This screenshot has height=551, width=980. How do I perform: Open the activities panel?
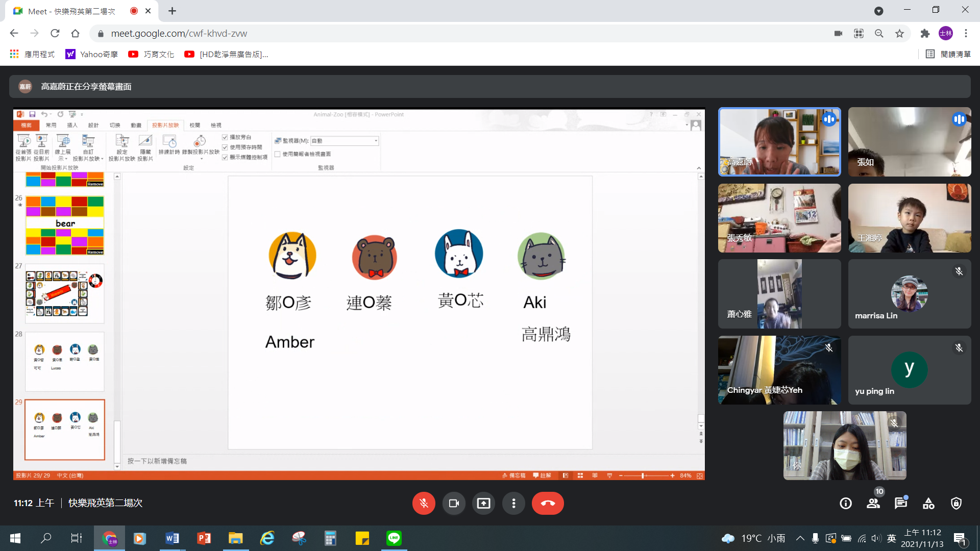(x=928, y=504)
